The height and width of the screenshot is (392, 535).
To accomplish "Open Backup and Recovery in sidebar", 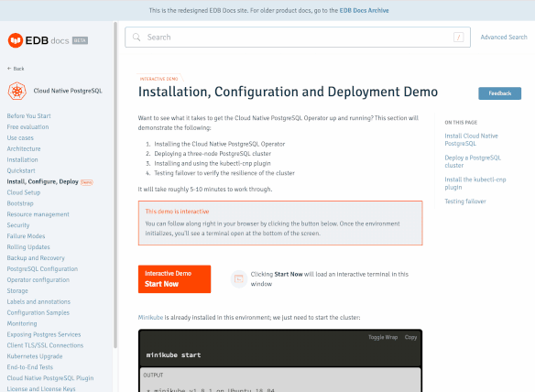I will coord(36,258).
